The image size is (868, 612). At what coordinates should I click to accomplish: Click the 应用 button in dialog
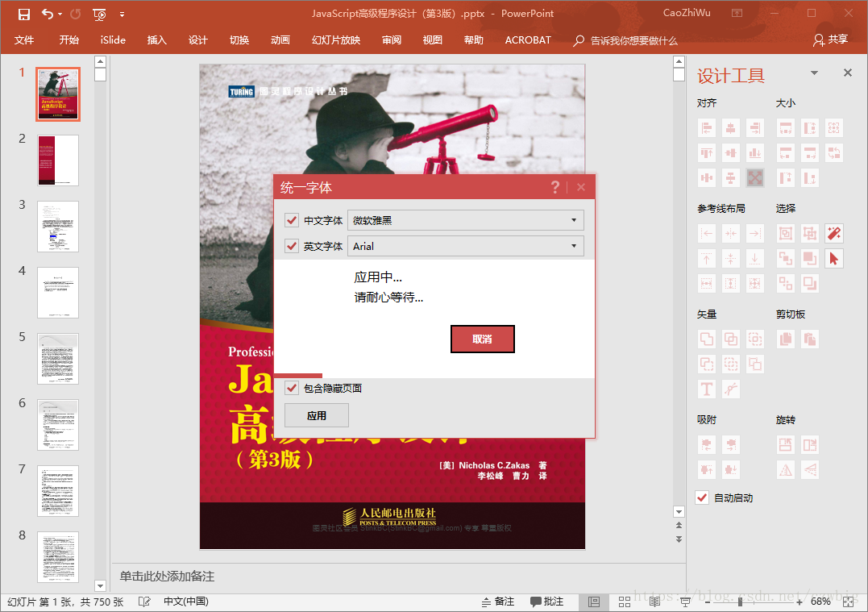[x=317, y=415]
